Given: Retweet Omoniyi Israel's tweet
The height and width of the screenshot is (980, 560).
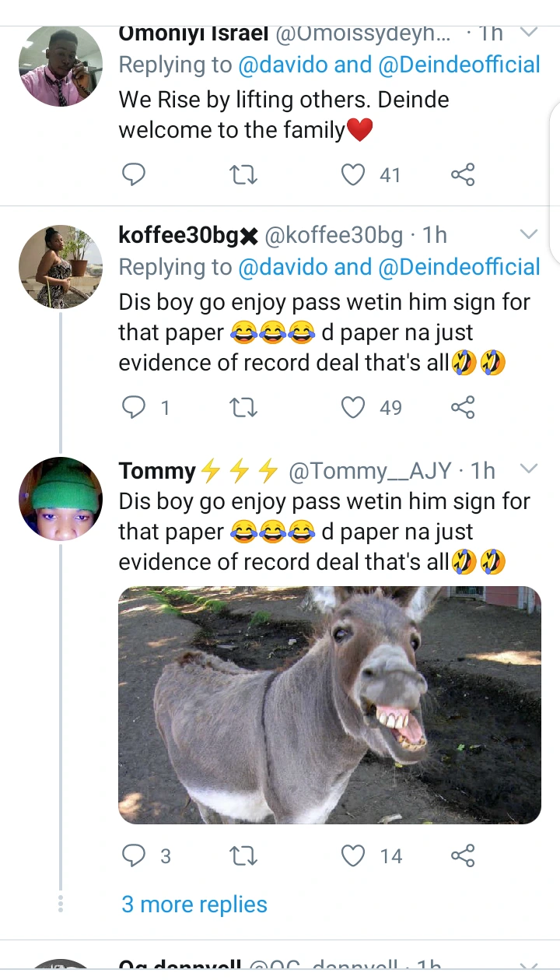Looking at the screenshot, I should point(244,175).
